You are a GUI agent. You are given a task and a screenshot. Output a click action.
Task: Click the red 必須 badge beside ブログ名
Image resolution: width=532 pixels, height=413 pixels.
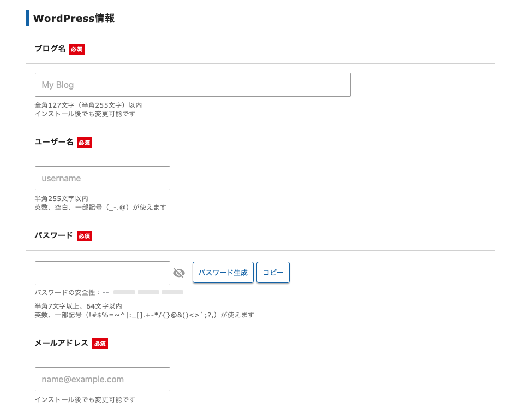point(77,49)
